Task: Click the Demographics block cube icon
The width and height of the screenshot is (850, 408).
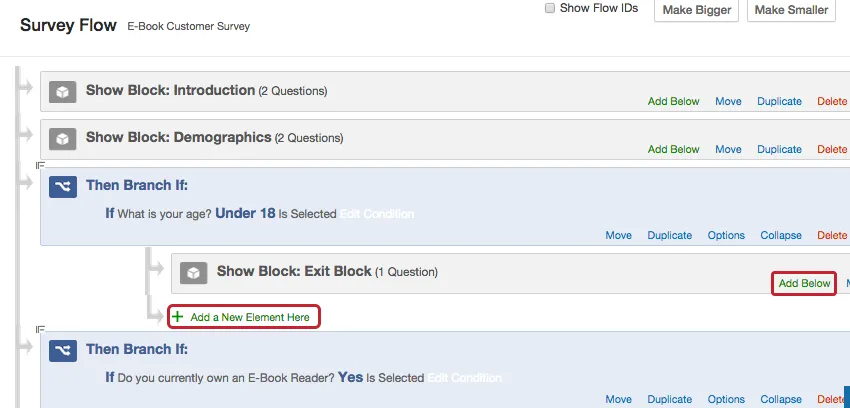Action: coord(63,139)
